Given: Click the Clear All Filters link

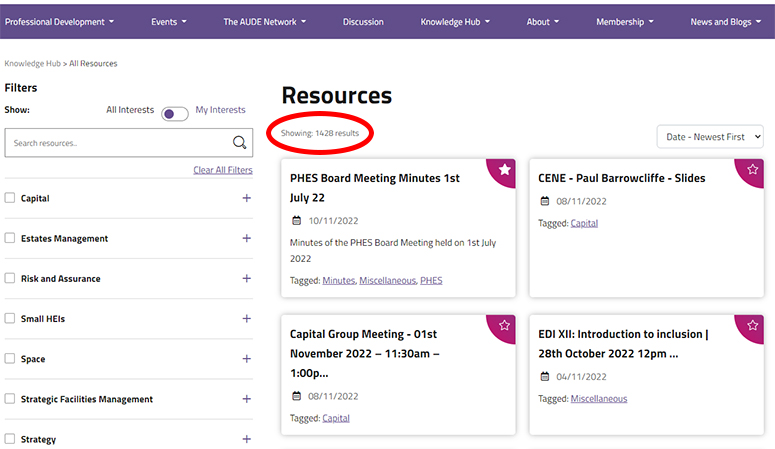Looking at the screenshot, I should coord(223,170).
